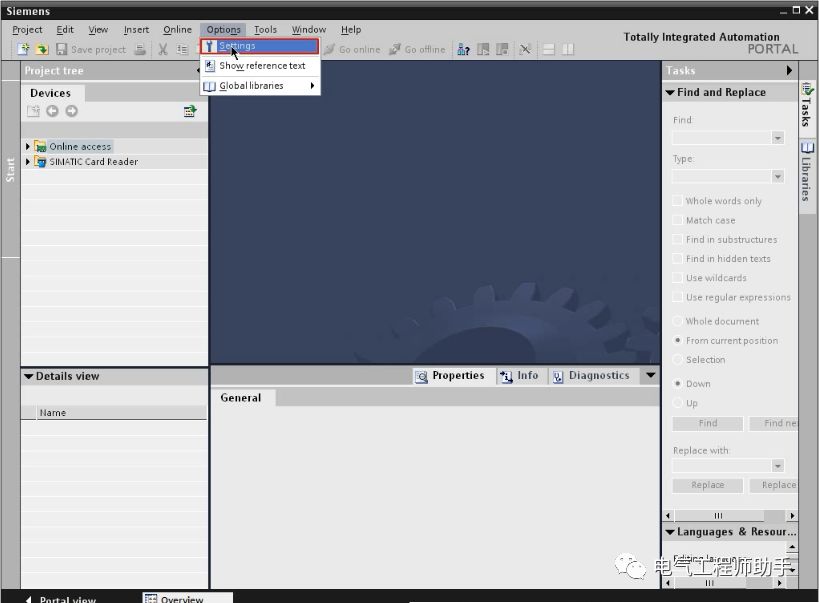Image resolution: width=819 pixels, height=603 pixels.
Task: Click the Print toolbar icon
Action: (139, 50)
